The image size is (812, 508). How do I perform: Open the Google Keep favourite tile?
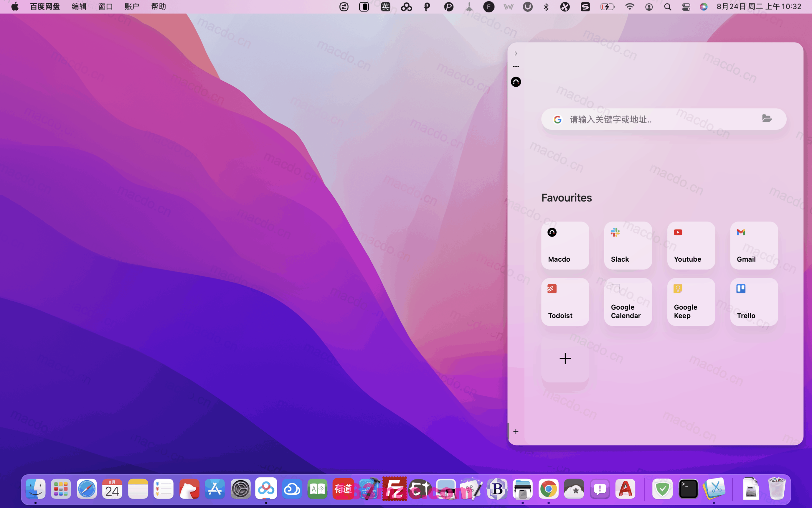click(691, 302)
